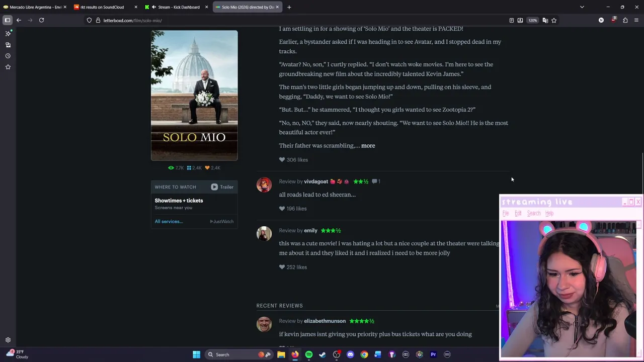644x362 pixels.
Task: Like the review with 306 likes
Action: pyautogui.click(x=282, y=160)
